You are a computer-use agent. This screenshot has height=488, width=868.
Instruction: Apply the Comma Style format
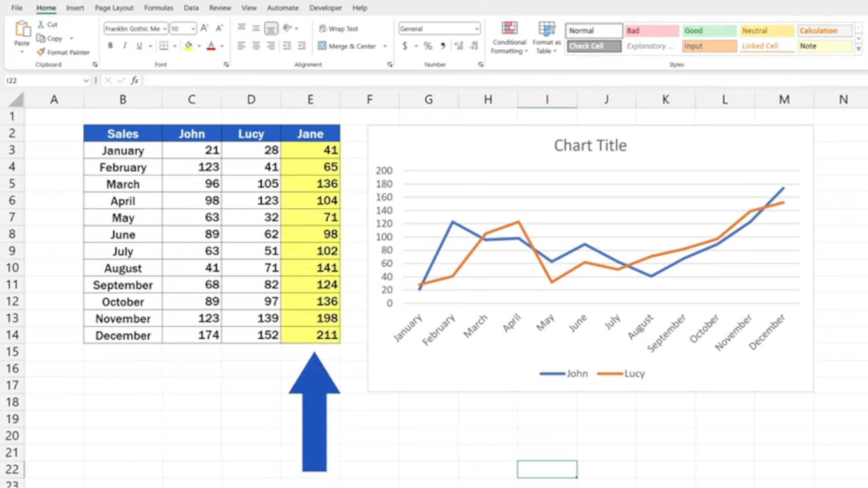pos(443,46)
